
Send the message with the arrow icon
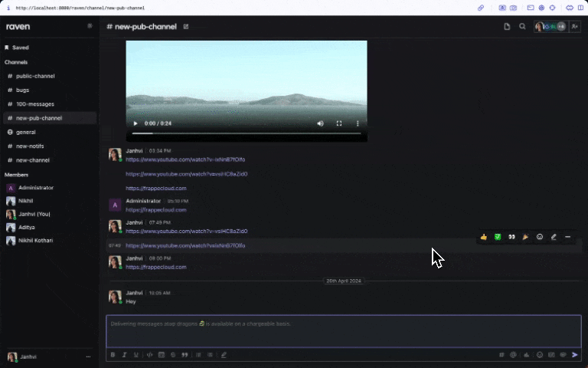tap(575, 355)
